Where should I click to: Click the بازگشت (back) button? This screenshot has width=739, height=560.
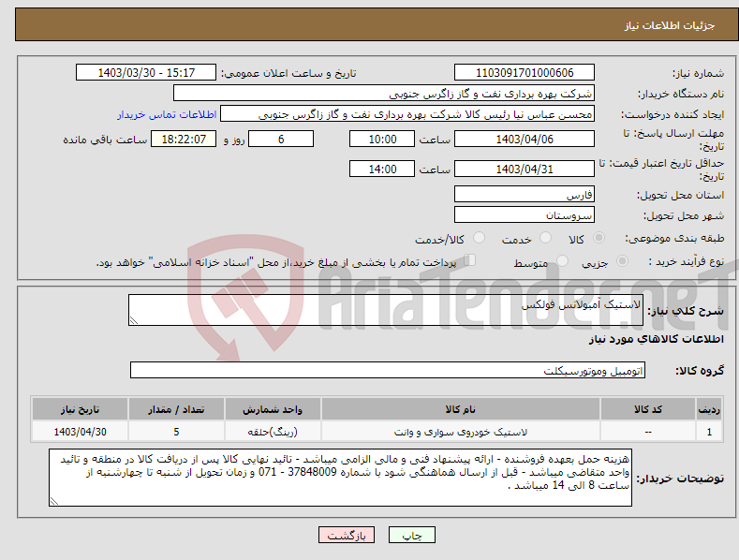tap(347, 535)
